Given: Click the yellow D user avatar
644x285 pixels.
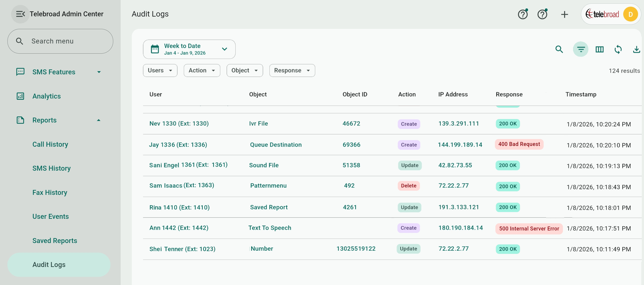Looking at the screenshot, I should 630,15.
